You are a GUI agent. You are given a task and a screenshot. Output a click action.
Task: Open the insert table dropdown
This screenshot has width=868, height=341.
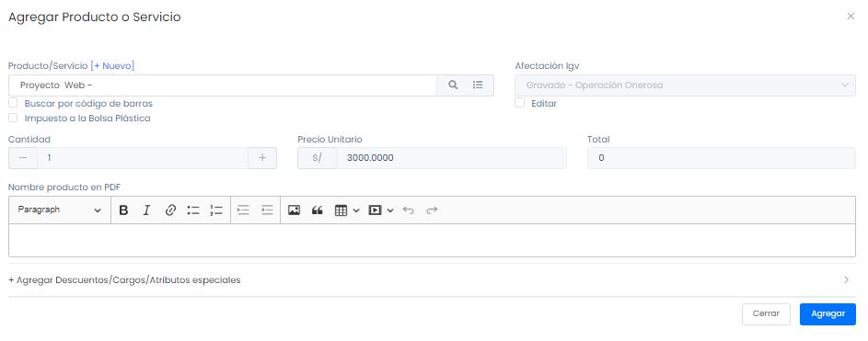347,210
